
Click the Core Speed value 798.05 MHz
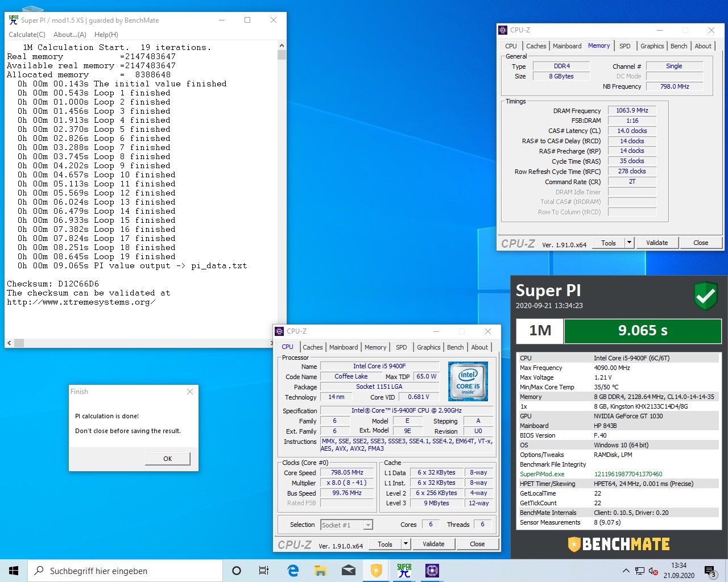click(x=347, y=472)
